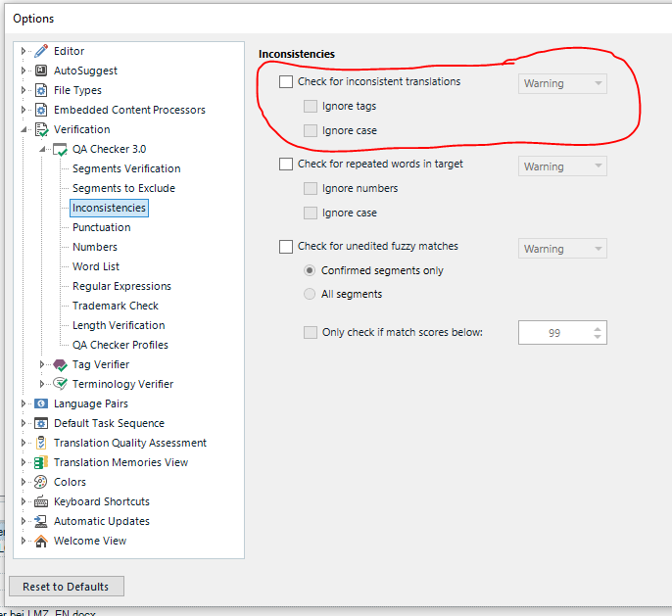Click the Reset to Defaults button
The height and width of the screenshot is (616, 672).
coord(67,587)
